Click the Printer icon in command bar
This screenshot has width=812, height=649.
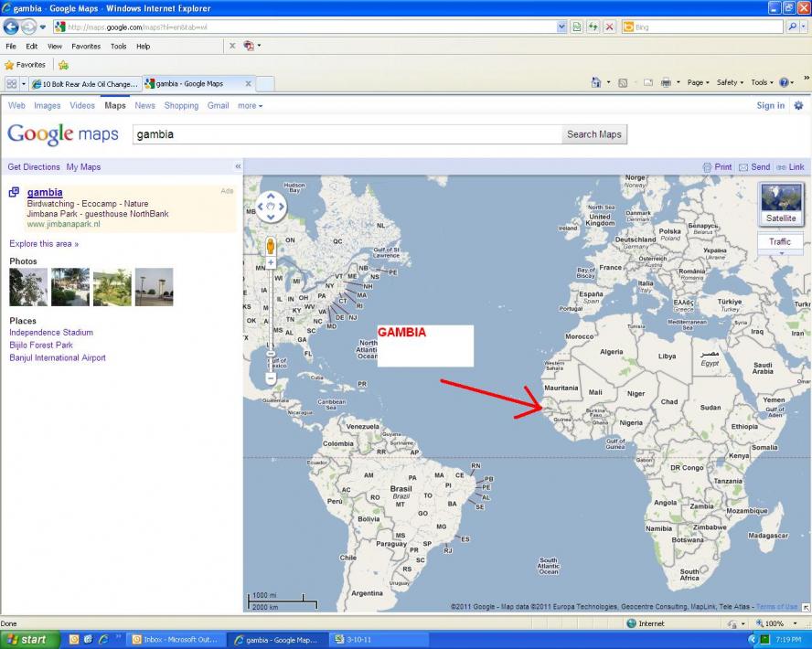(x=666, y=82)
